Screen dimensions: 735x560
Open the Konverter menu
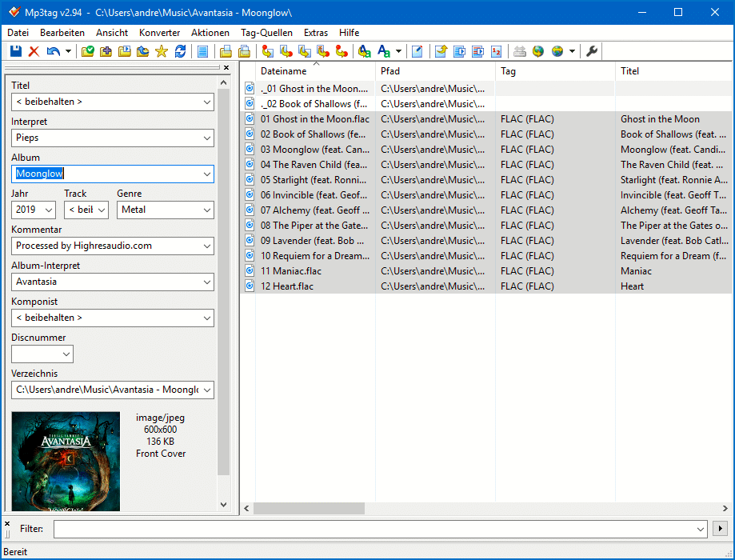coord(159,32)
